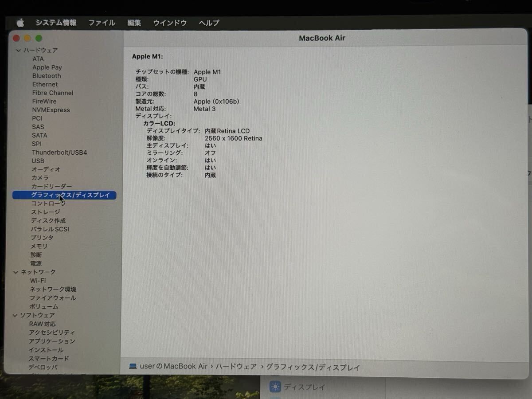532x399 pixels.
Task: Open the Apple menu icon
Action: click(20, 23)
